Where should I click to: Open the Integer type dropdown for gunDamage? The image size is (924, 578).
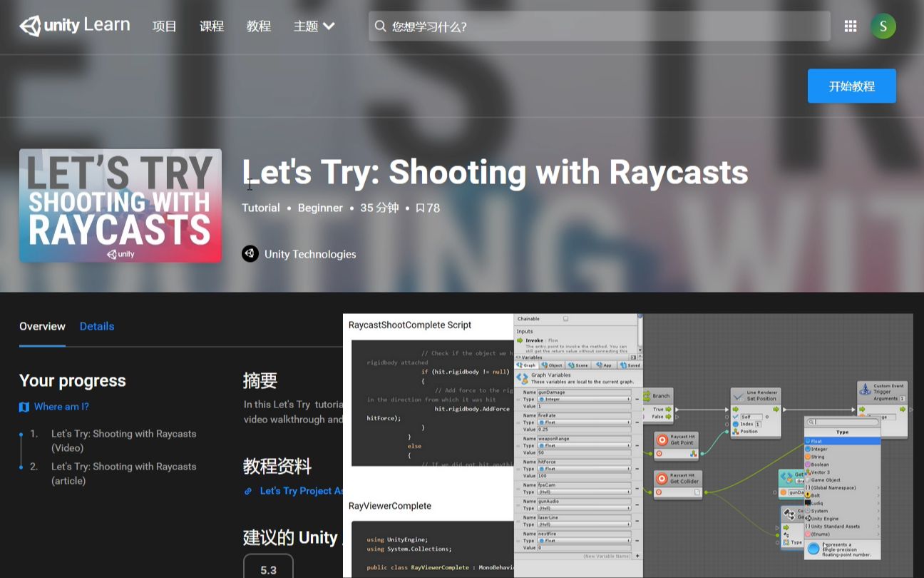pyautogui.click(x=584, y=399)
